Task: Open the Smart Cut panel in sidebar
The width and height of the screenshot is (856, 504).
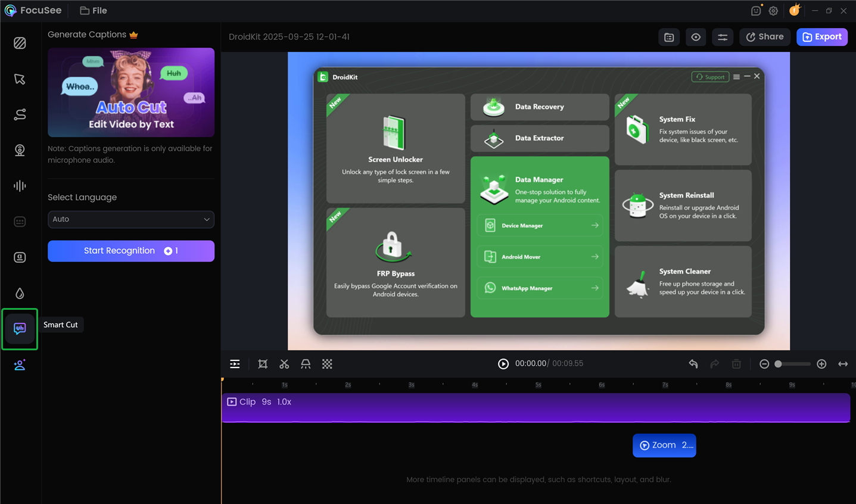Action: coord(20,329)
